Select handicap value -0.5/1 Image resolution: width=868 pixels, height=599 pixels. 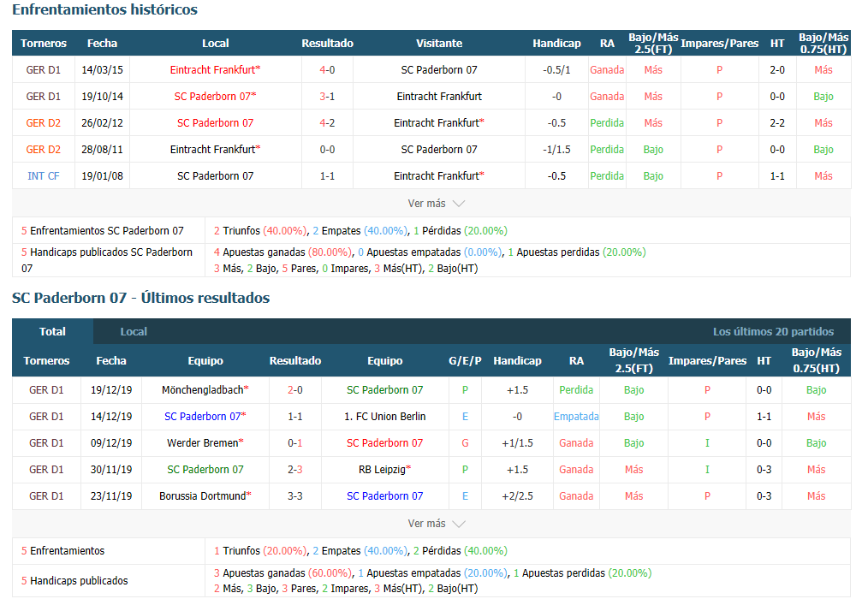click(556, 70)
